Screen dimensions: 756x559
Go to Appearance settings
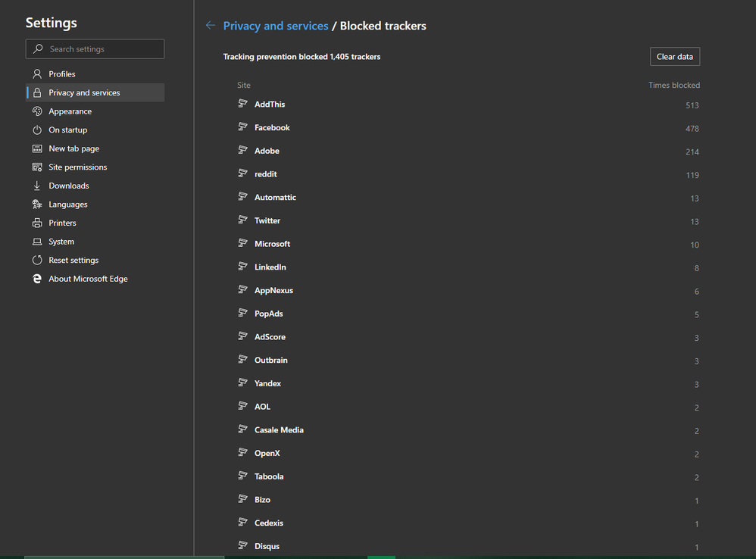95,111
